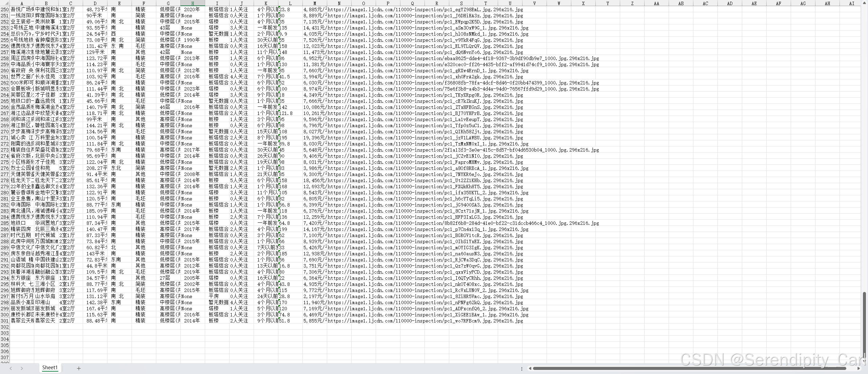Select row 301 header
This screenshot has width=868, height=374.
[x=5, y=321]
